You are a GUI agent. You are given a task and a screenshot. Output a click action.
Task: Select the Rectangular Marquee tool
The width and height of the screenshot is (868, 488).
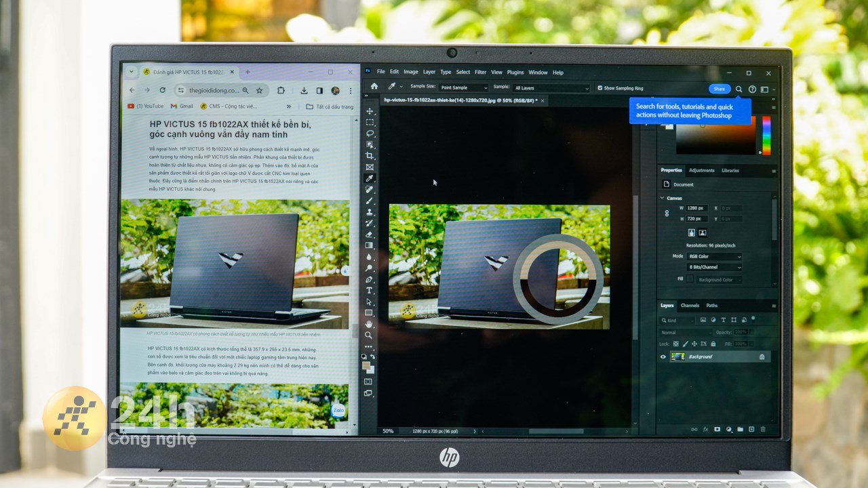[370, 123]
